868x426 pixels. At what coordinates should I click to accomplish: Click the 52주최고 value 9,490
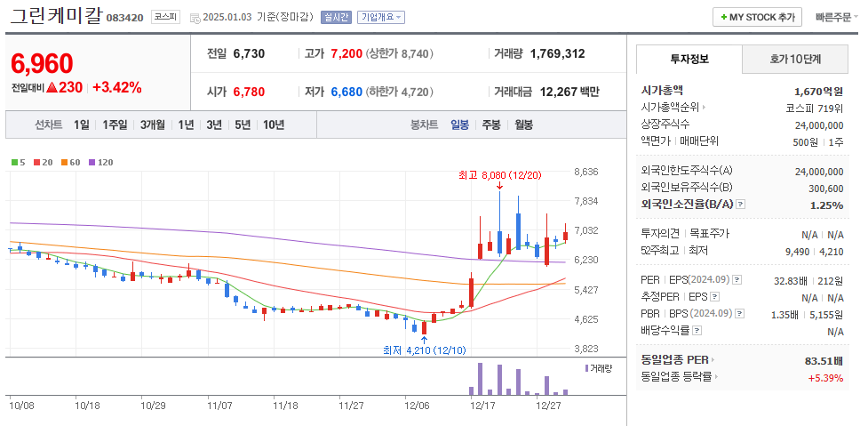coord(798,252)
